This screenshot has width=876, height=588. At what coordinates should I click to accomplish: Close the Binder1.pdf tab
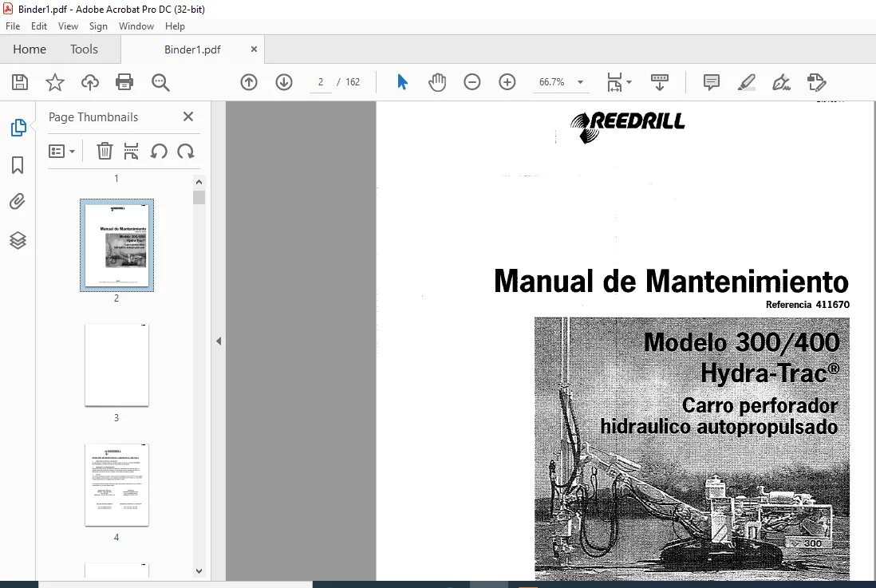pyautogui.click(x=254, y=49)
